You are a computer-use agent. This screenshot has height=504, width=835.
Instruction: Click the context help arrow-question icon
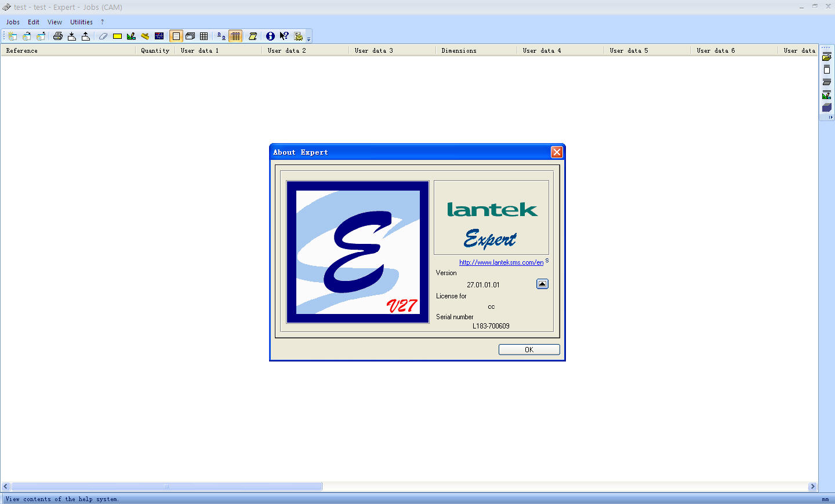pyautogui.click(x=284, y=36)
